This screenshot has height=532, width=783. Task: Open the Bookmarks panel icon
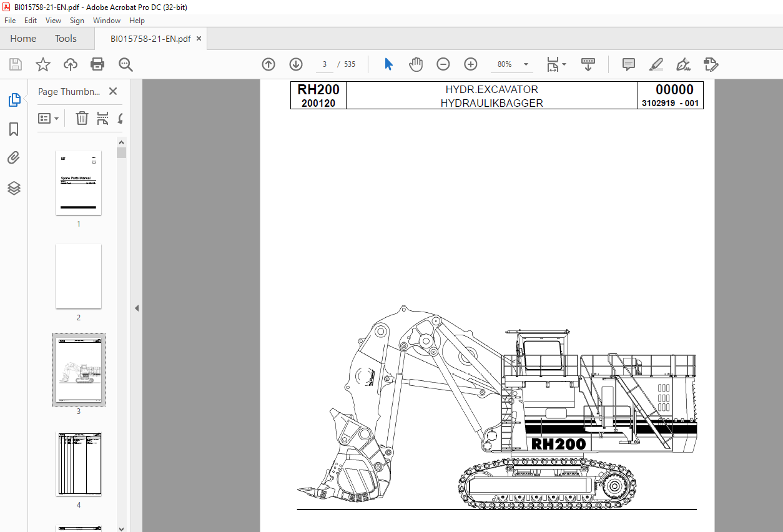point(14,129)
